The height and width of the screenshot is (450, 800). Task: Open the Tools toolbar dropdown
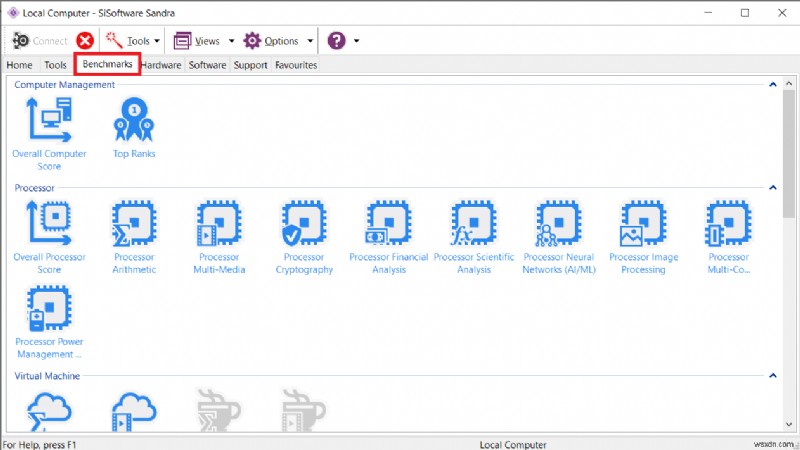point(133,41)
